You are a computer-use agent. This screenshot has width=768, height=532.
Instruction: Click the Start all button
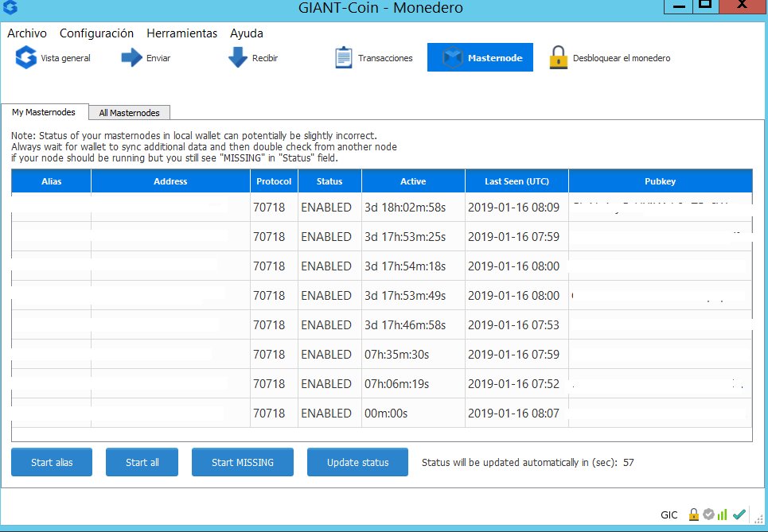[142, 462]
